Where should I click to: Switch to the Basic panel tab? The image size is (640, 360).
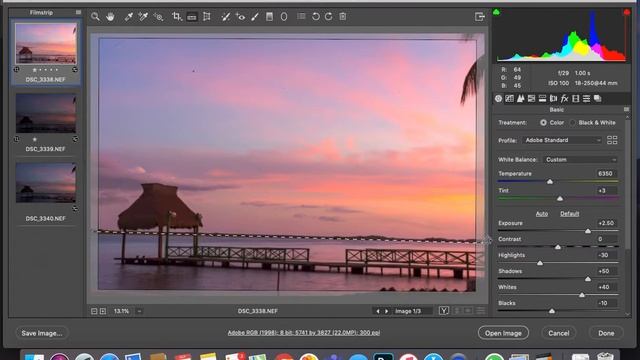click(x=498, y=98)
